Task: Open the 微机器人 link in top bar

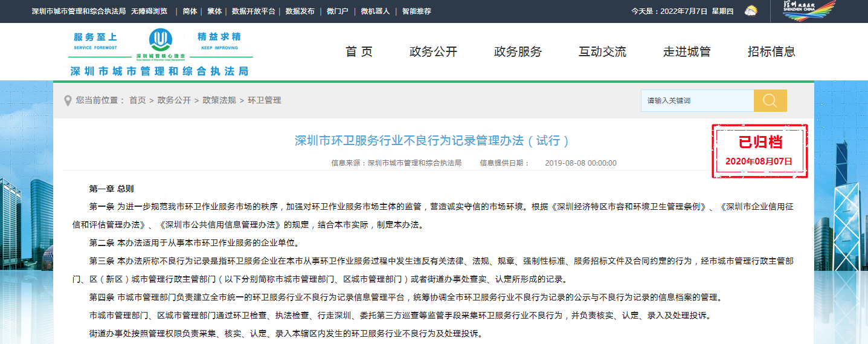Action: tap(375, 11)
